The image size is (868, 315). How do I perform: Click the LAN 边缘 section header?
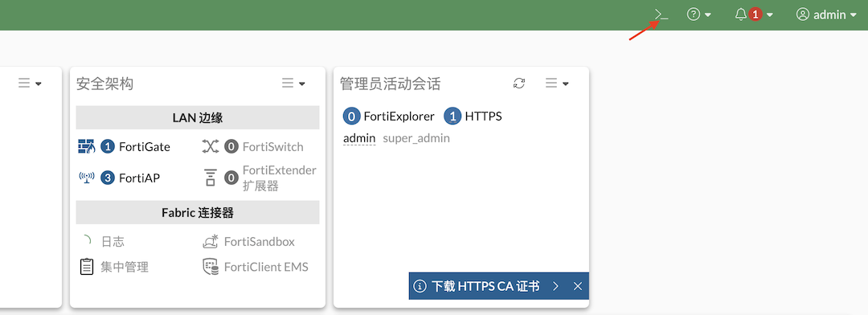pos(198,117)
